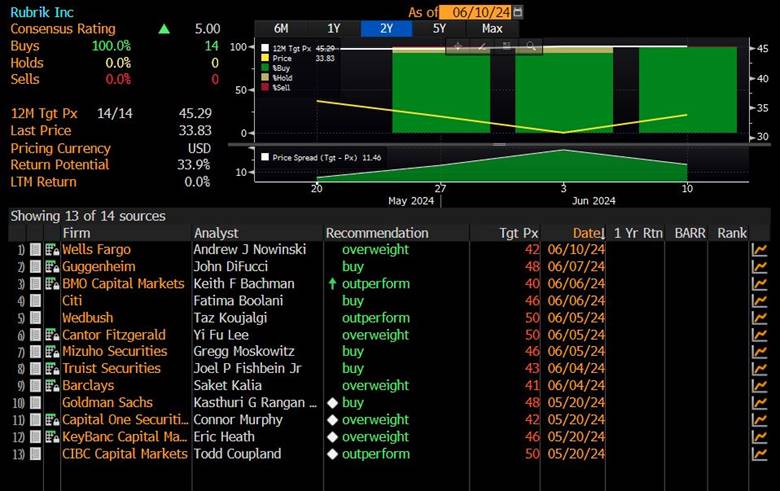Open the research document icon beside Barclays
The image size is (780, 491).
pos(52,386)
